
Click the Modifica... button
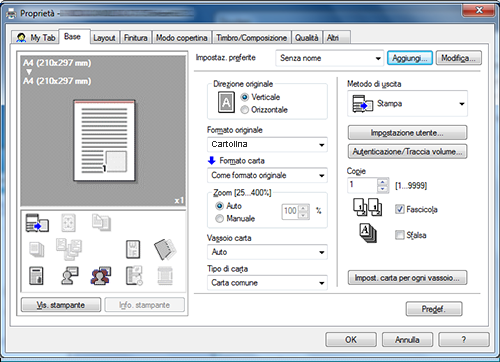[x=459, y=58]
